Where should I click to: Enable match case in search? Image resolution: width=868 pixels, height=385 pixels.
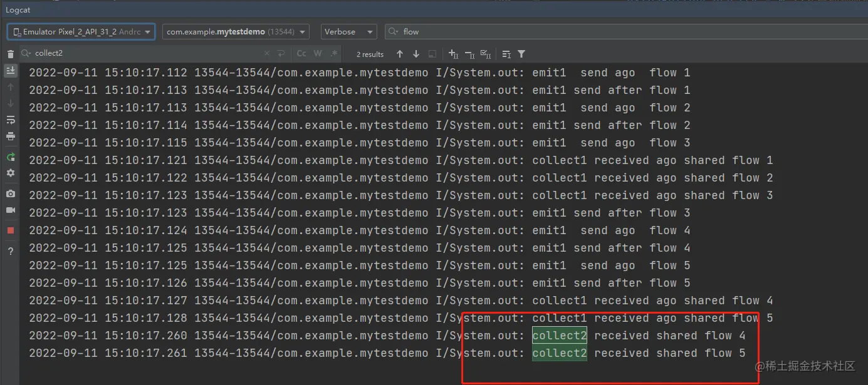tap(301, 53)
